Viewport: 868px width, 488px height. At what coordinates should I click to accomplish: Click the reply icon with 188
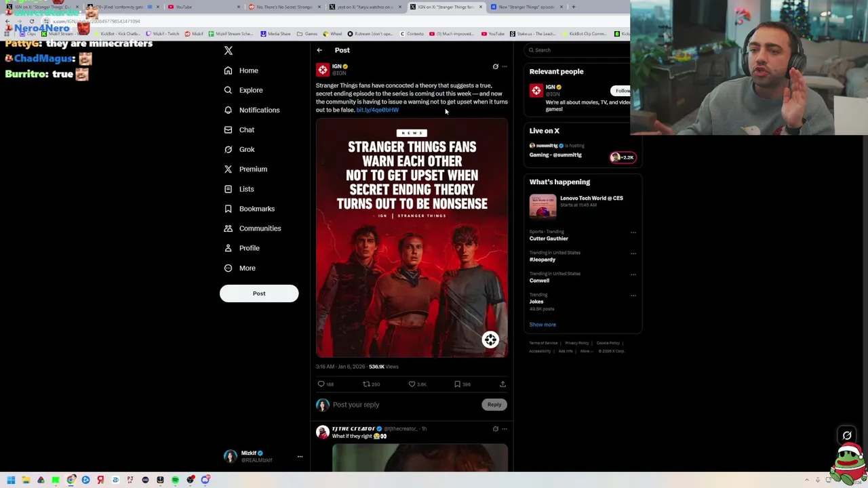321,384
